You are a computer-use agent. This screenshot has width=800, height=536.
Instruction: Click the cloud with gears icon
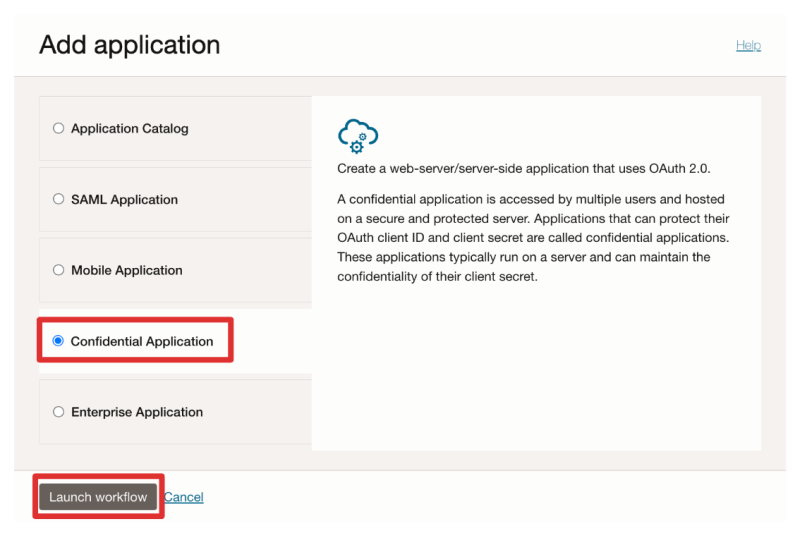coord(358,135)
